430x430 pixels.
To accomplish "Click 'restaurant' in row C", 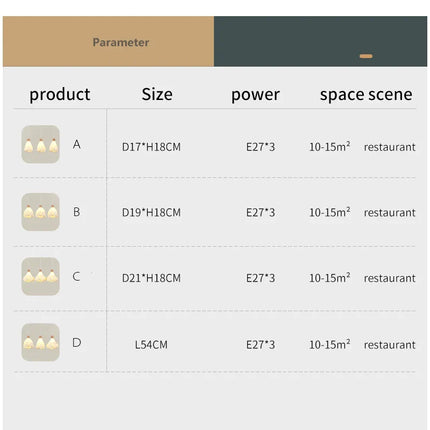I will (390, 278).
